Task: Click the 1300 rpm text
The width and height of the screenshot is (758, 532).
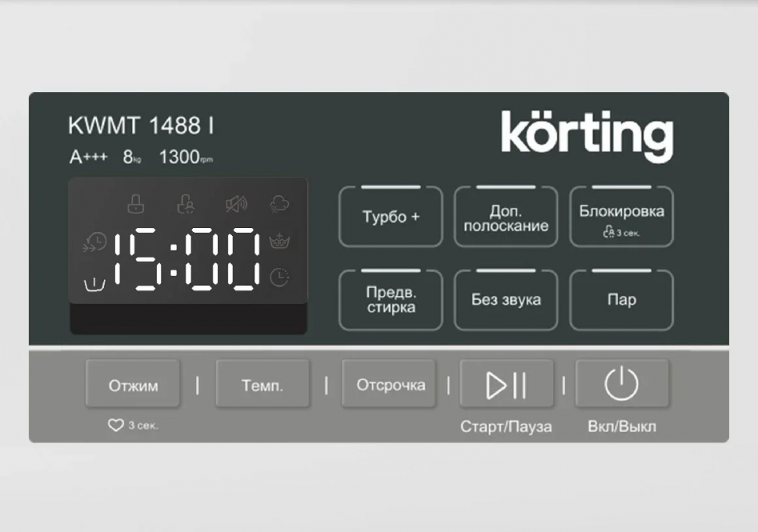Action: point(186,157)
